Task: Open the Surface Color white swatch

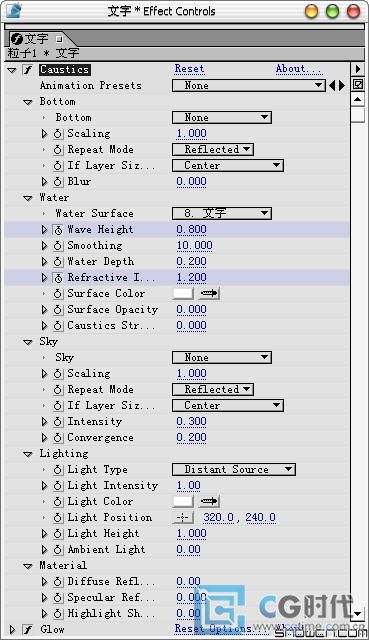Action: pyautogui.click(x=183, y=293)
